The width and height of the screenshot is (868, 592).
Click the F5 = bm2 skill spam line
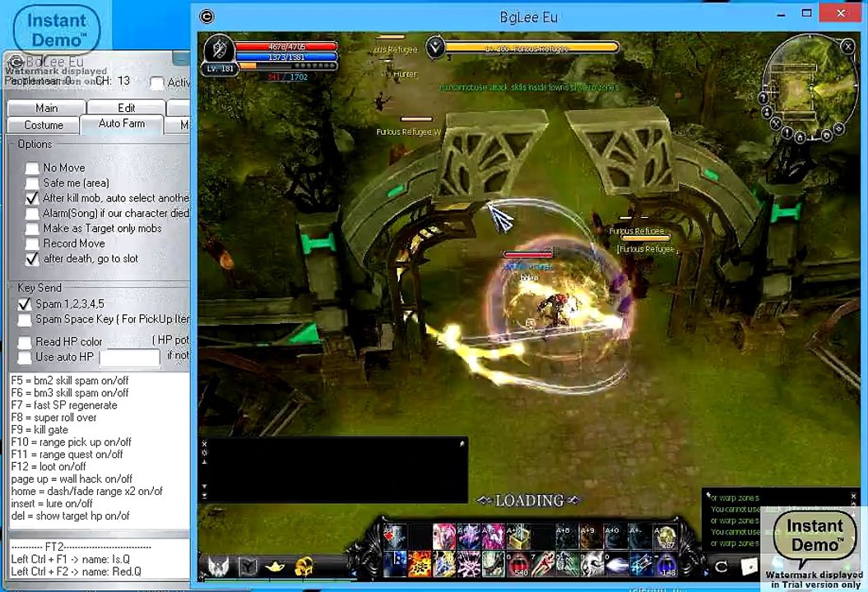coord(70,381)
